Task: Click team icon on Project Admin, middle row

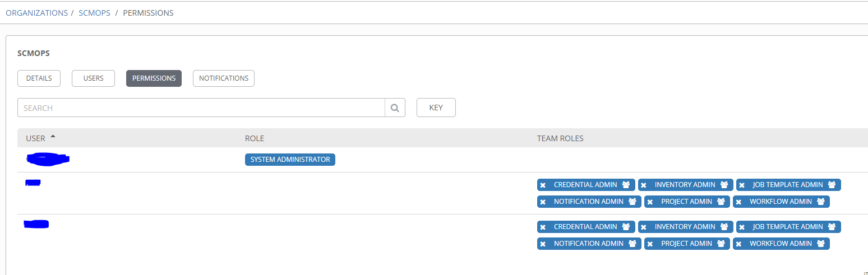Action: (x=721, y=202)
